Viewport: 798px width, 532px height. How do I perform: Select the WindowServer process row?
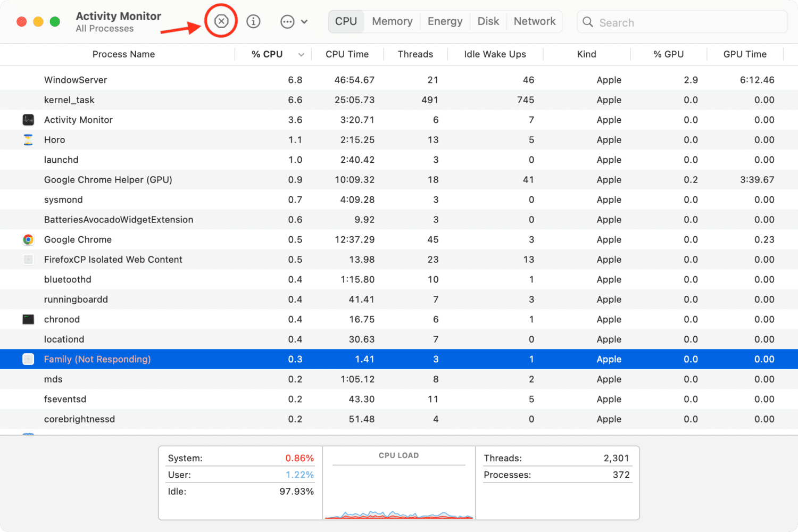[399, 80]
